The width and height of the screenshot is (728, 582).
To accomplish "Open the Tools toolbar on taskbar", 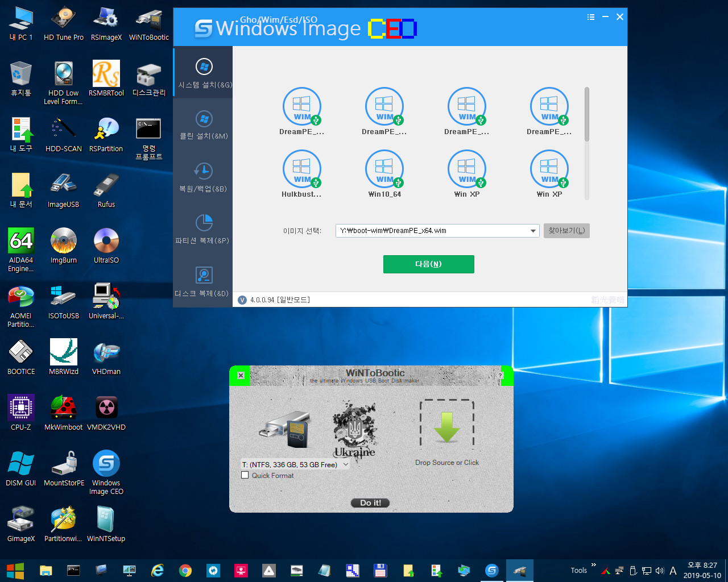I will pos(579,571).
